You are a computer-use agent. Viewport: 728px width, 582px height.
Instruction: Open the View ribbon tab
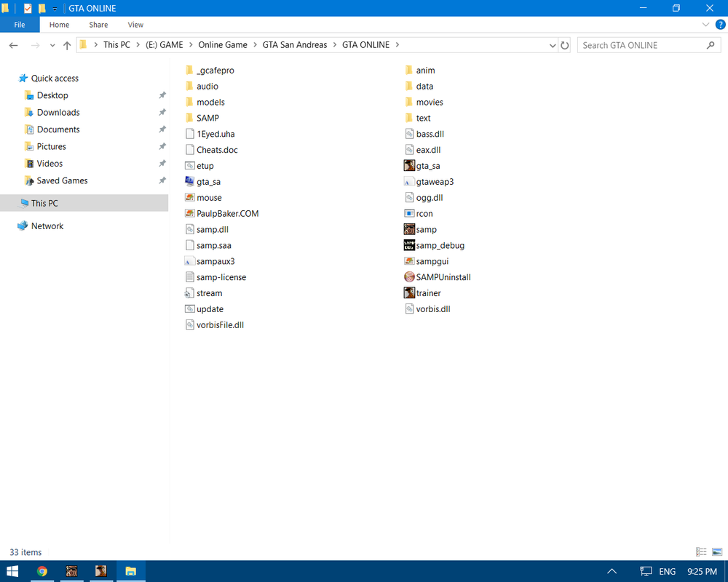tap(135, 25)
